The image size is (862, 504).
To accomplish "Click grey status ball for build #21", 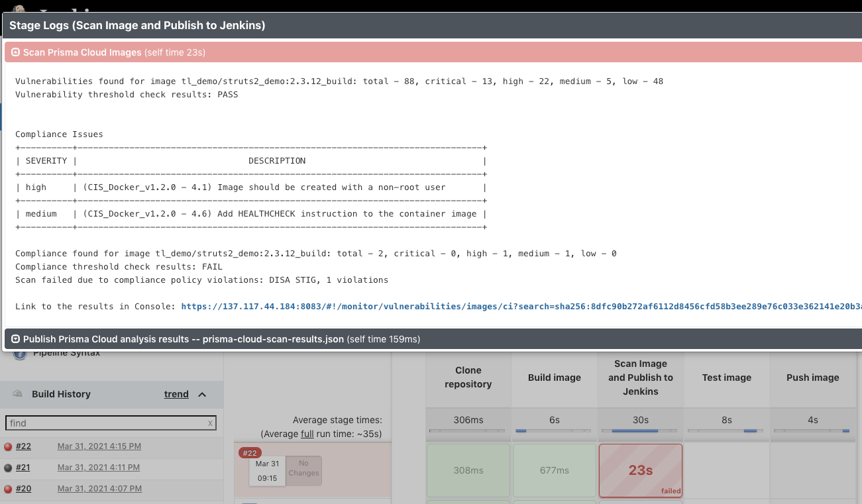I will coord(8,468).
